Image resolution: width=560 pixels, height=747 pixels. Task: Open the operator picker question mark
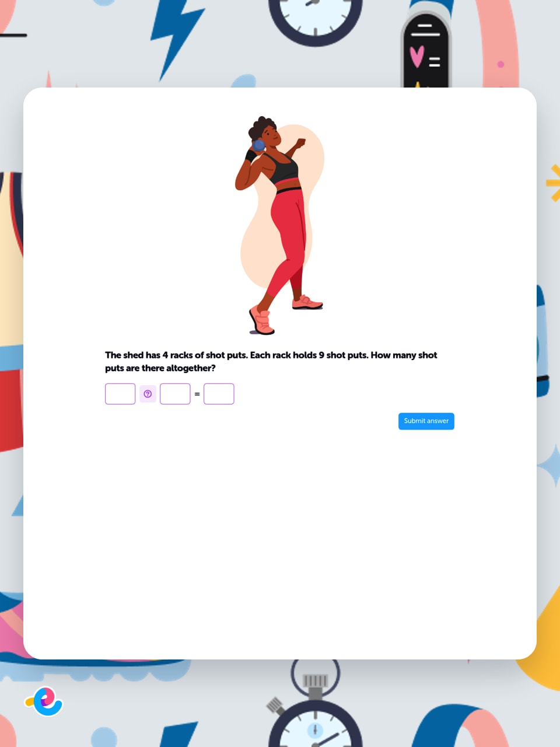pyautogui.click(x=148, y=394)
